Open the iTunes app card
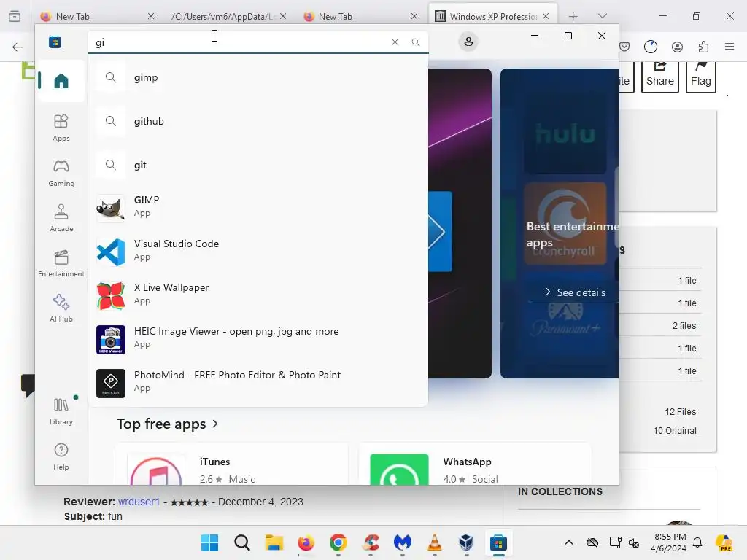747x560 pixels. click(231, 464)
